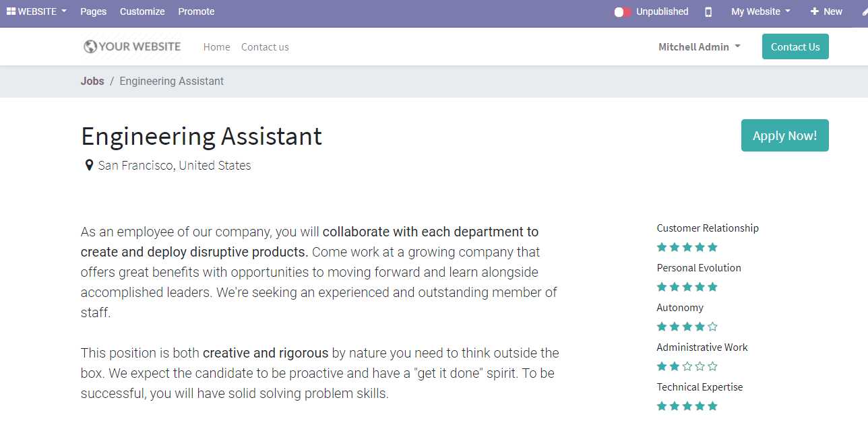Viewport: 868px width, 435px height.
Task: Open the Pages menu
Action: (93, 11)
